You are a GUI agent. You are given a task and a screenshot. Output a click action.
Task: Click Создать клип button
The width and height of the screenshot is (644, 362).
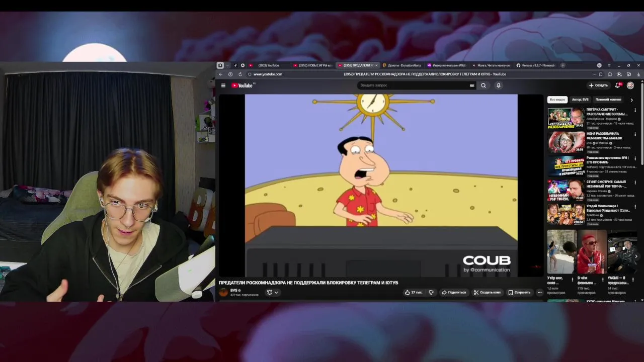click(x=488, y=292)
